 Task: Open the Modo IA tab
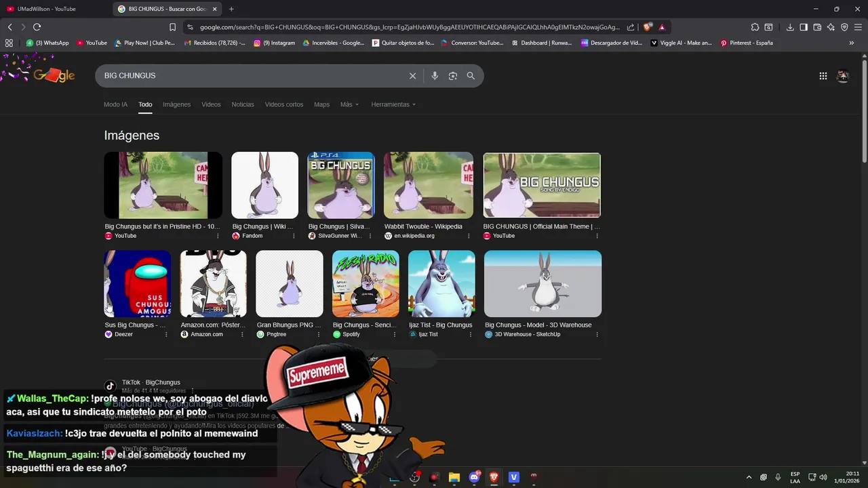[115, 104]
